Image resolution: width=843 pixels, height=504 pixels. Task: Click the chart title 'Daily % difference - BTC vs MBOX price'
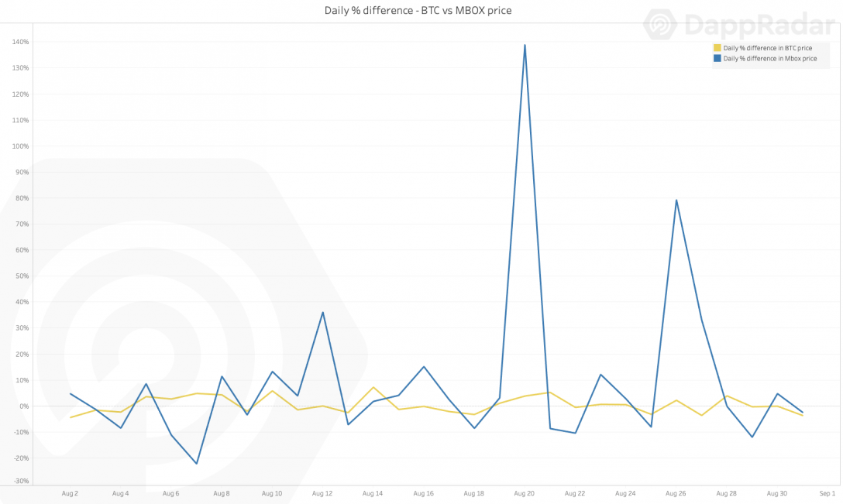(418, 10)
